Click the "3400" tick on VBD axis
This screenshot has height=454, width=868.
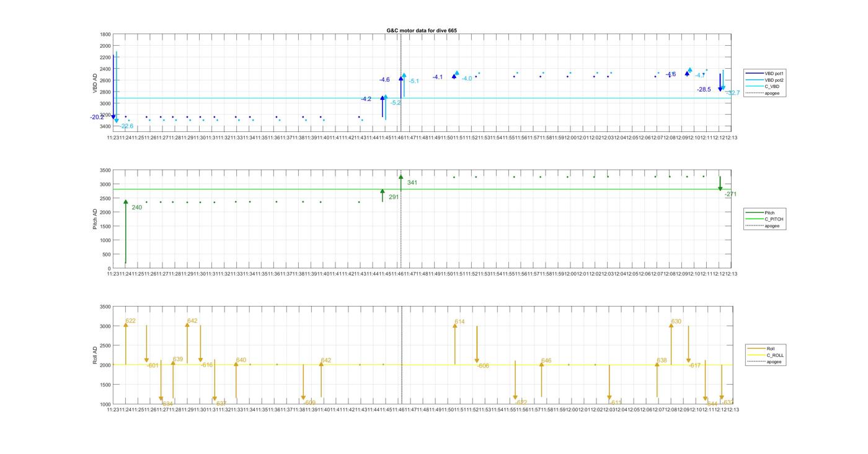click(104, 127)
